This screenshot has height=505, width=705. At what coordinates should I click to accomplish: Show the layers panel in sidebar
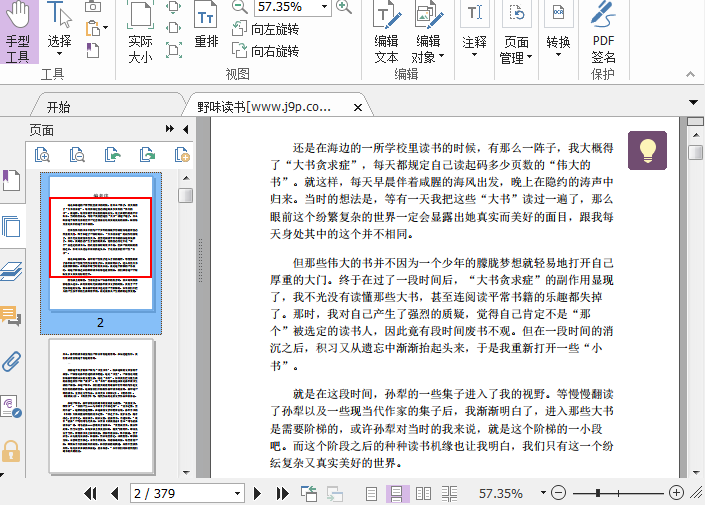click(11, 270)
